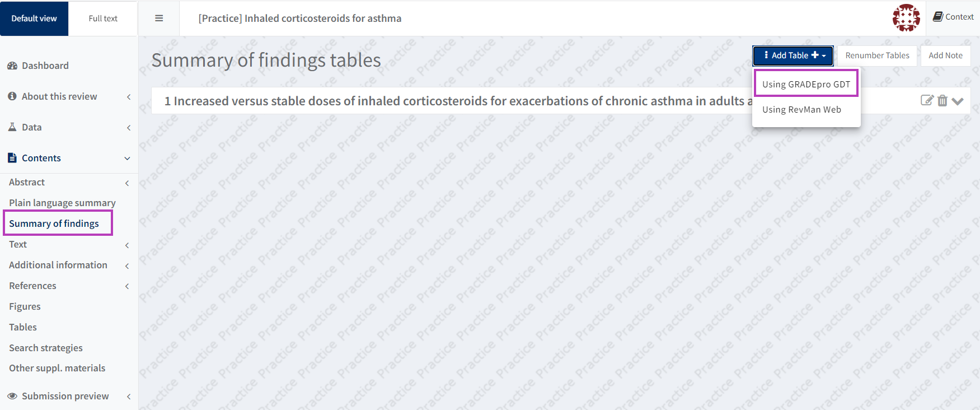Collapse the Contents section
The image size is (980, 410).
127,159
